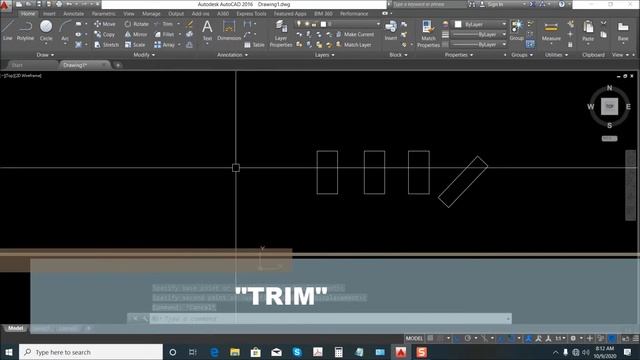Activate the Stretch tool

(106, 44)
